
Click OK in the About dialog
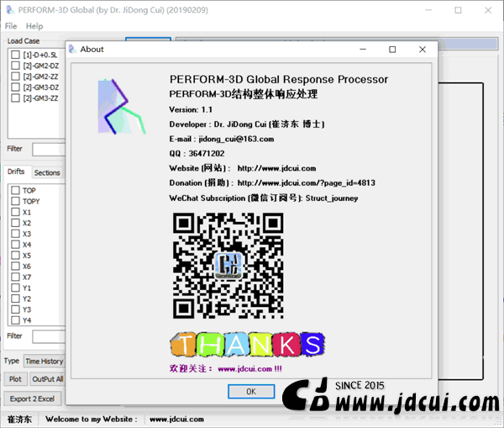pyautogui.click(x=251, y=391)
